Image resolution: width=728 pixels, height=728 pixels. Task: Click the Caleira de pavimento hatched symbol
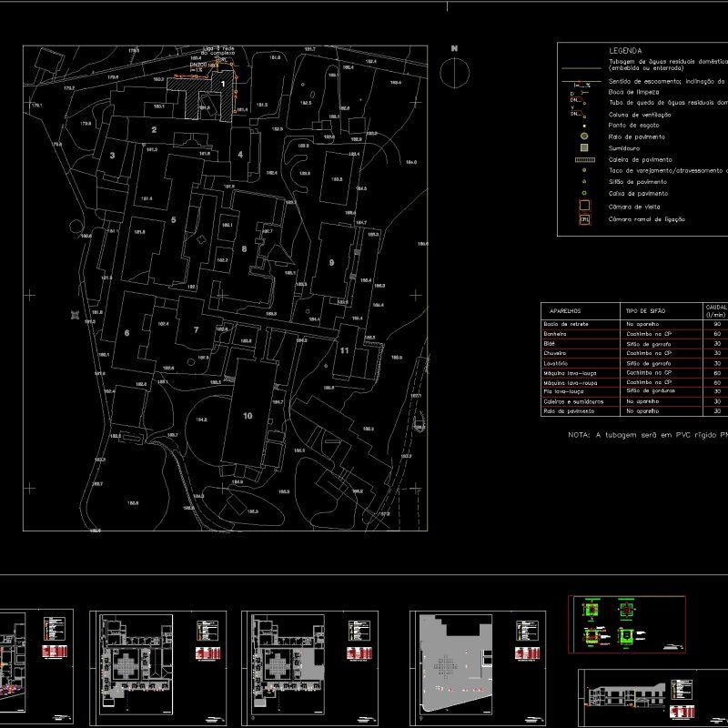pos(585,159)
